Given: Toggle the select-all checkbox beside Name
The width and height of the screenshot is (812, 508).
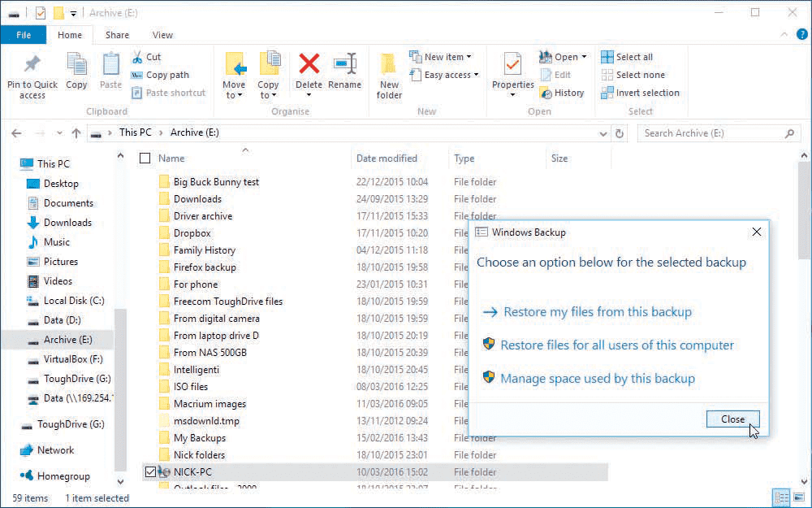Looking at the screenshot, I should (145, 158).
